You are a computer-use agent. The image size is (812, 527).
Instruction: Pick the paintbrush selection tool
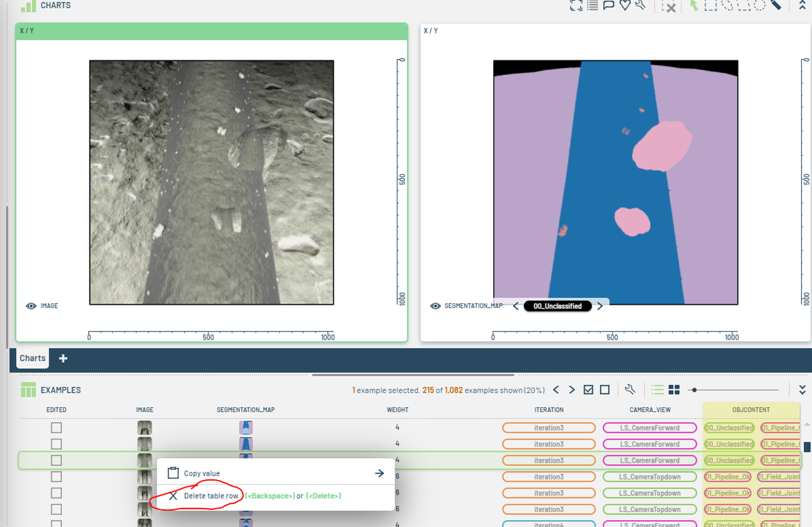(776, 6)
